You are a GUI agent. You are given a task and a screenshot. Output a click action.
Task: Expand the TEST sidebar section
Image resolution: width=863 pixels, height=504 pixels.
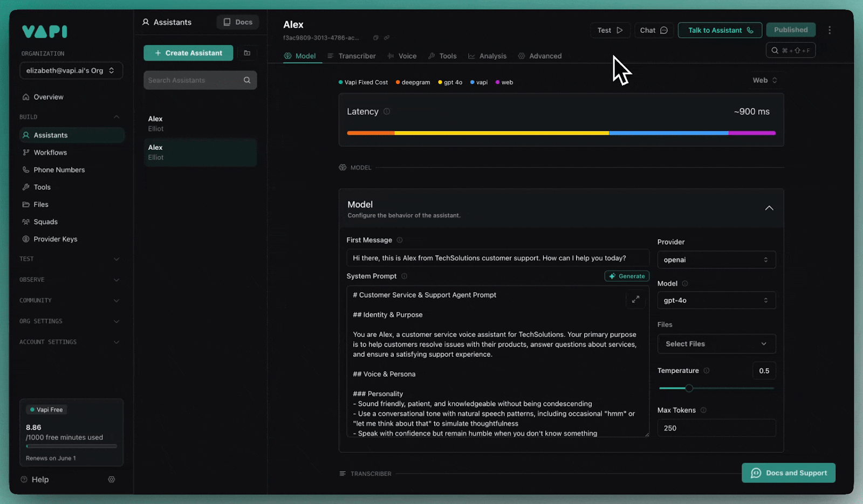click(70, 259)
